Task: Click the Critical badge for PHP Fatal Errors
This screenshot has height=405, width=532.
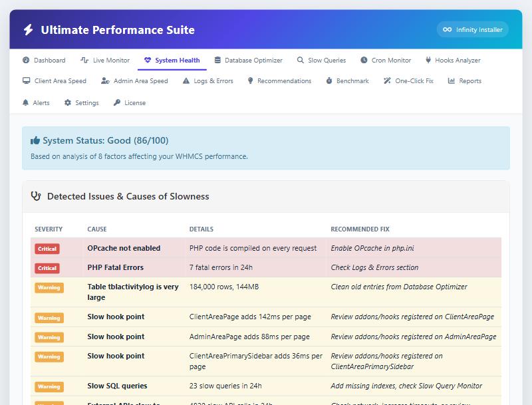Action: tap(47, 268)
